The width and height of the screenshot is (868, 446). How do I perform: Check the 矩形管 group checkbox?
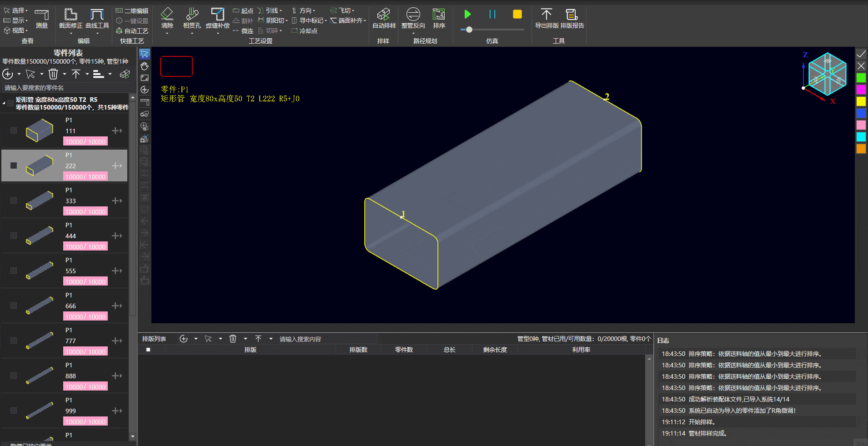[10, 103]
